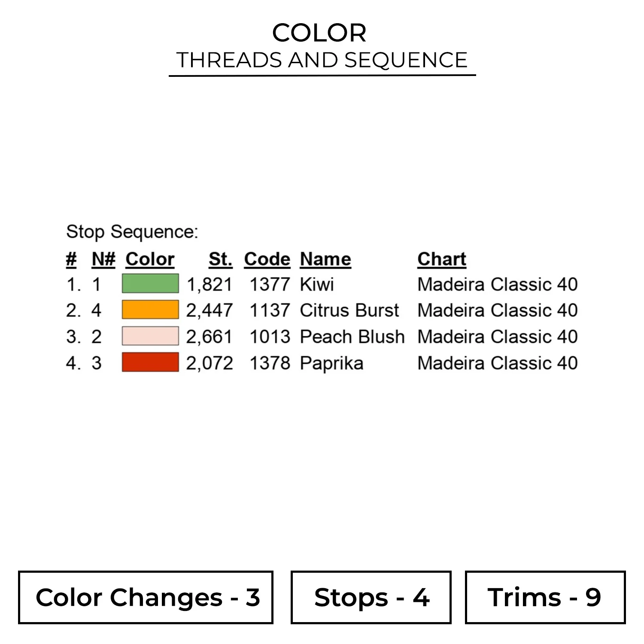Click the # column header
Viewport: 644px width, 644px height.
[71, 259]
